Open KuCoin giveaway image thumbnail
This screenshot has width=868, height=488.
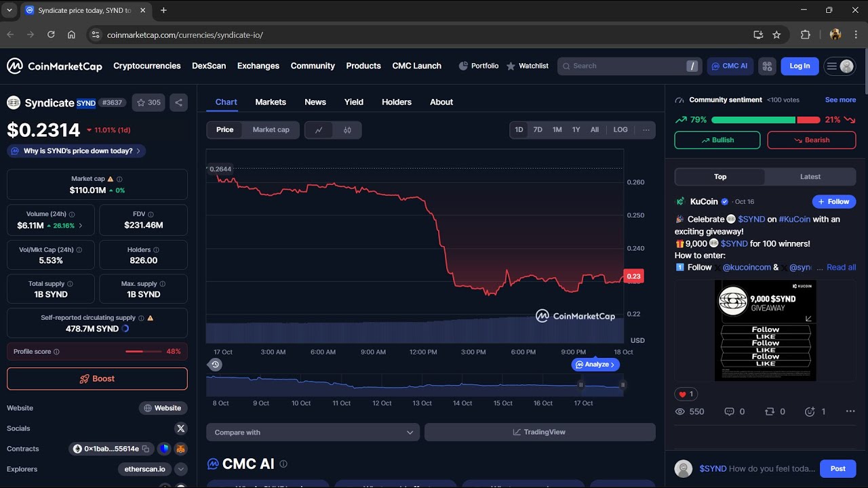coord(766,331)
